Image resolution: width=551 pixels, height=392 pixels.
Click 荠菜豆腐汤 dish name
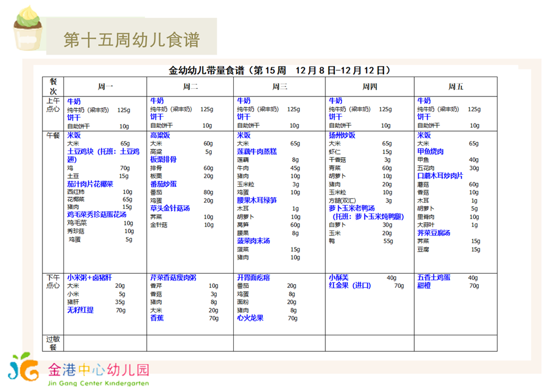[434, 233]
